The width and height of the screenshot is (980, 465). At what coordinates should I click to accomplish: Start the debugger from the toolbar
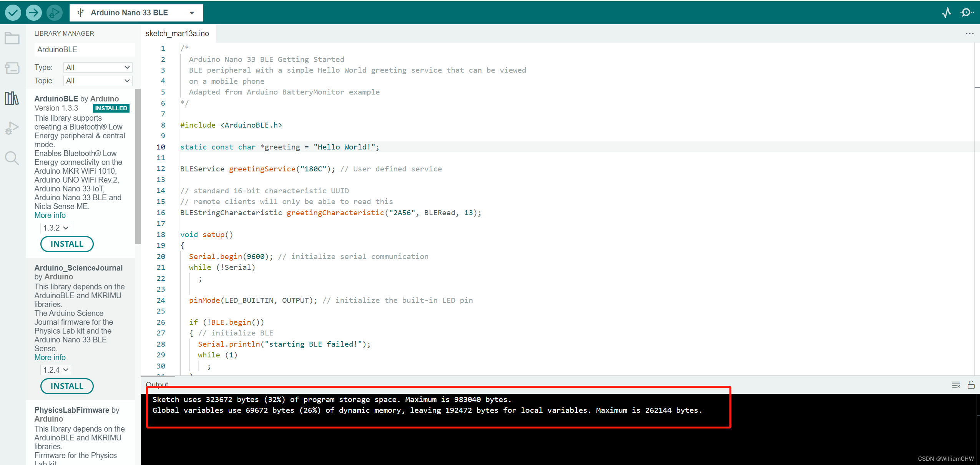54,12
